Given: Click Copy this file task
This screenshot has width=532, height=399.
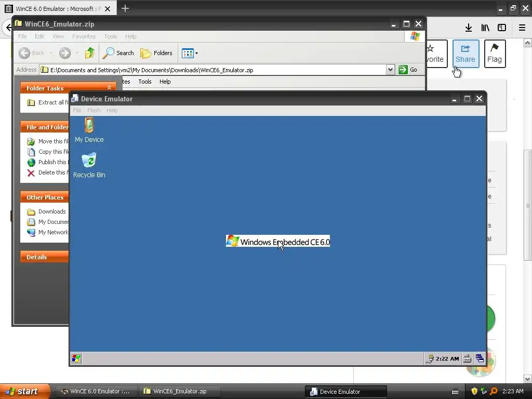Looking at the screenshot, I should [x=47, y=152].
